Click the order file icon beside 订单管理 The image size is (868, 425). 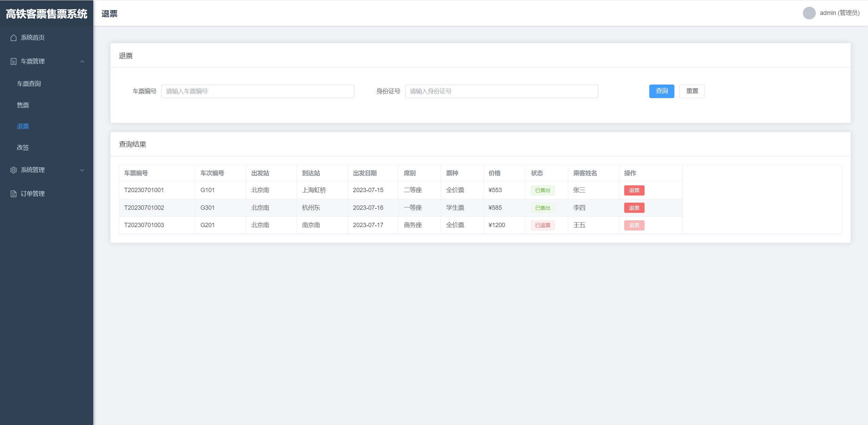(x=14, y=194)
